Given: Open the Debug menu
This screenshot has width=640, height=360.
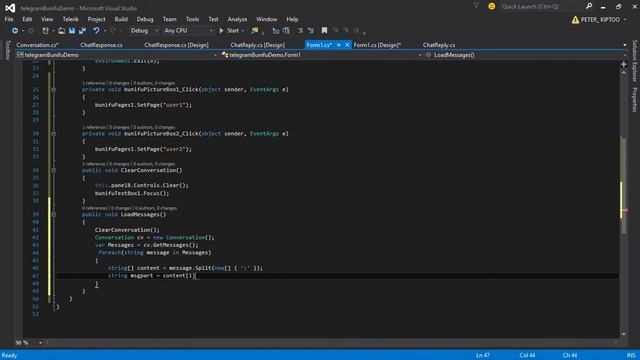Looking at the screenshot, I should click(x=145, y=19).
